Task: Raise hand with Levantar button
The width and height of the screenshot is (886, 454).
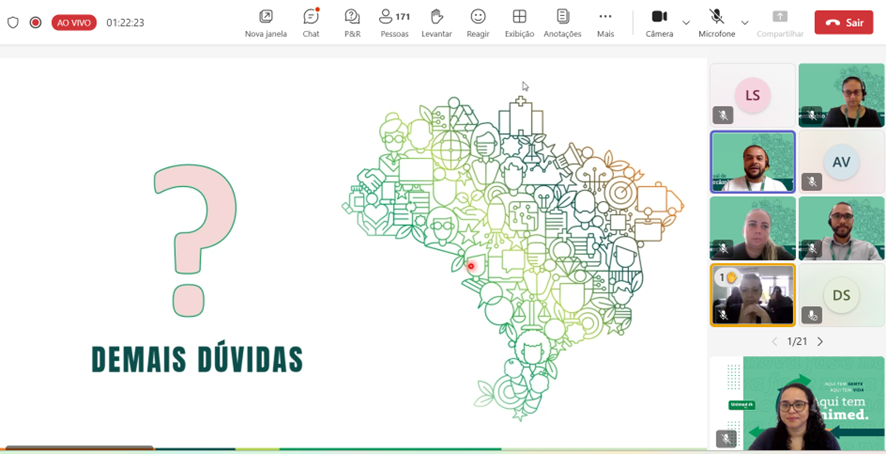Action: pyautogui.click(x=436, y=22)
